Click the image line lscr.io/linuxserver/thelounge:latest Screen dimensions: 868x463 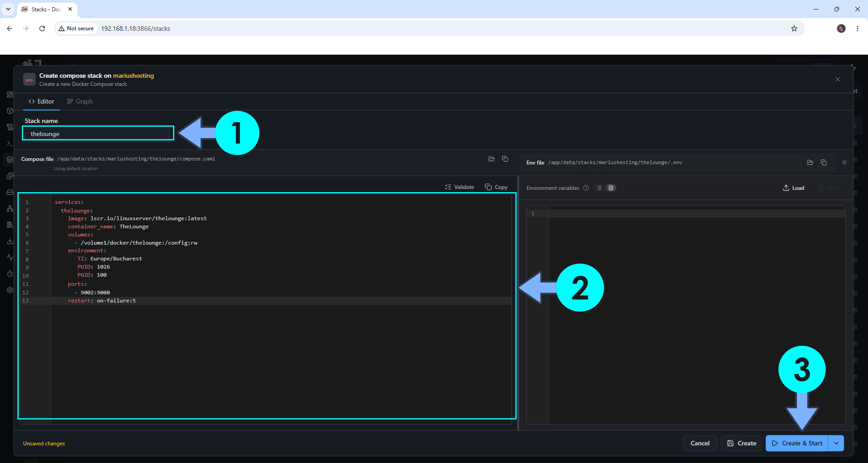[137, 218]
